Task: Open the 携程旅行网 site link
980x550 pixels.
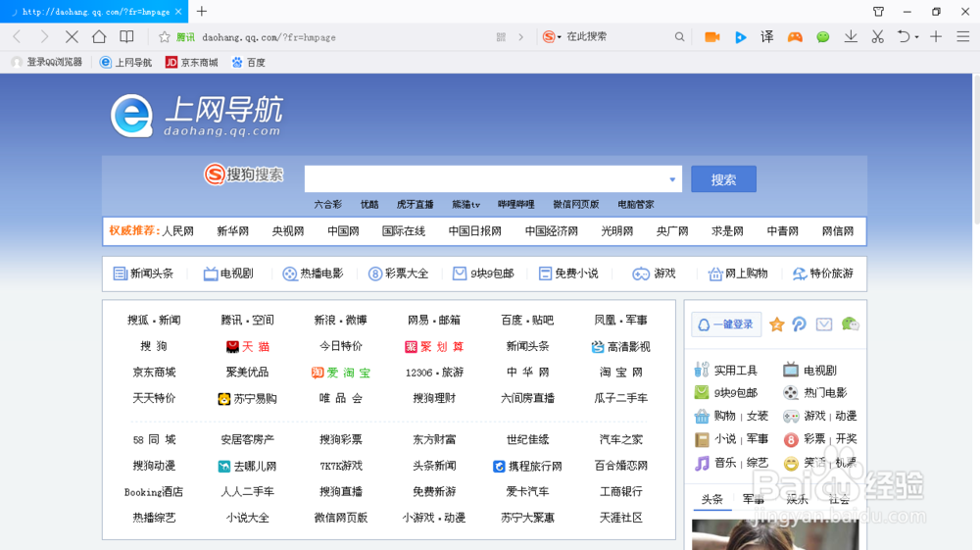Action: pyautogui.click(x=527, y=467)
